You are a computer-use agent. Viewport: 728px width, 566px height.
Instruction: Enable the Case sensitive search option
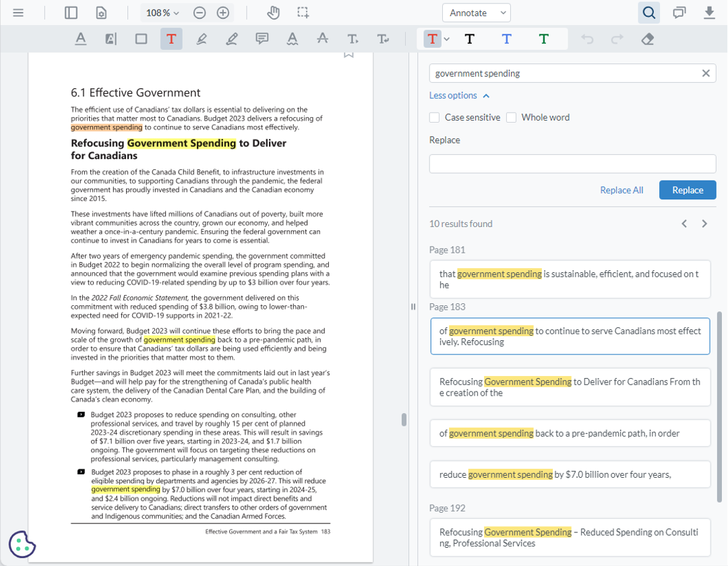pyautogui.click(x=434, y=117)
